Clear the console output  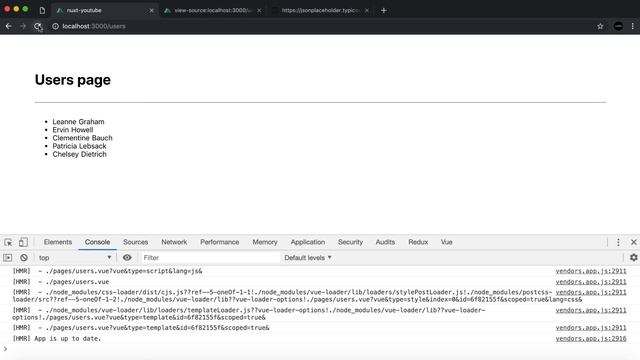point(24,258)
